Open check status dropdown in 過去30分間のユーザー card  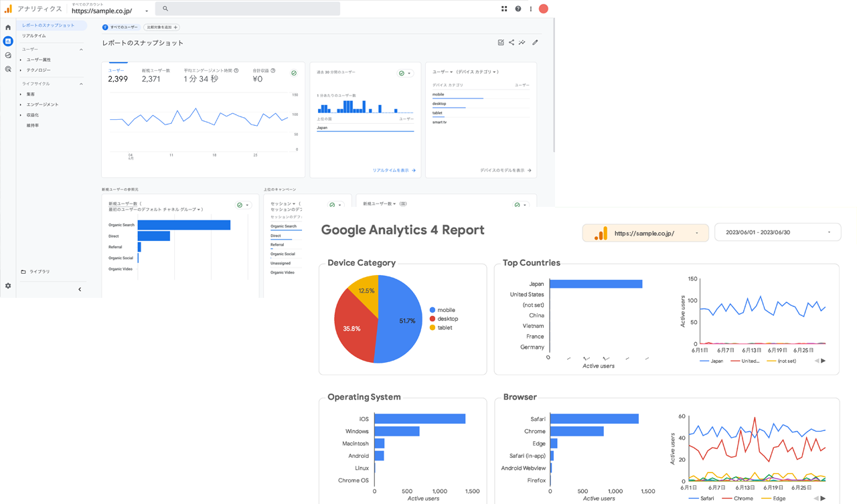[405, 73]
